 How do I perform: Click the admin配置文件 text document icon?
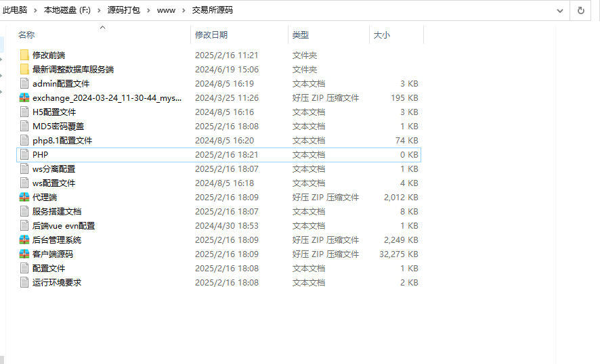pyautogui.click(x=24, y=83)
